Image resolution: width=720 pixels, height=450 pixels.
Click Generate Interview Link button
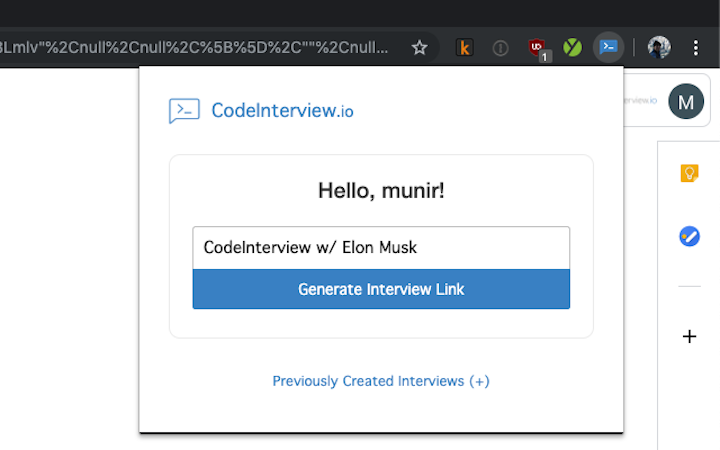click(x=381, y=289)
